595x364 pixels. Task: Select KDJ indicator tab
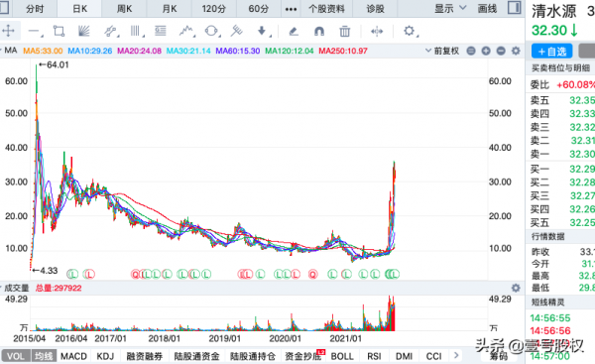tap(105, 356)
